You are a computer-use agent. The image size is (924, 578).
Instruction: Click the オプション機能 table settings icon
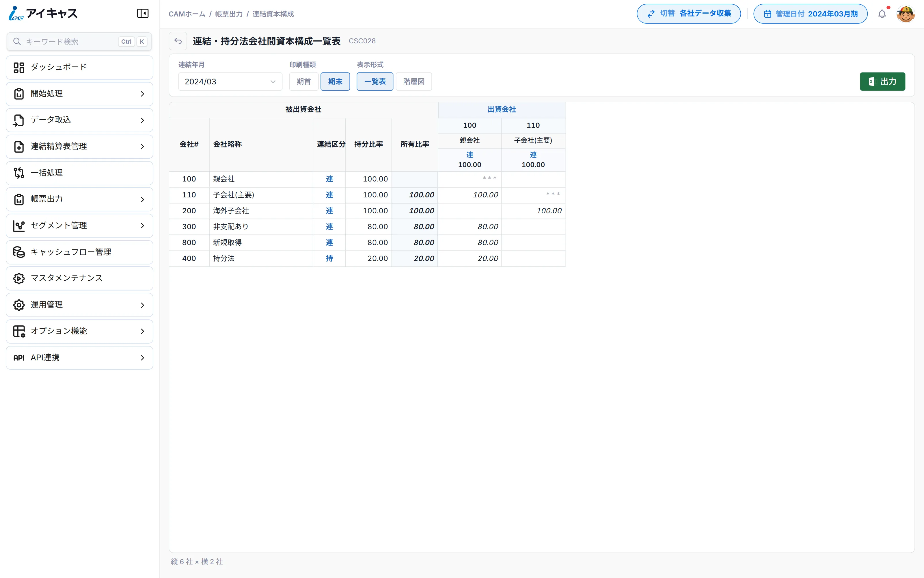point(19,331)
